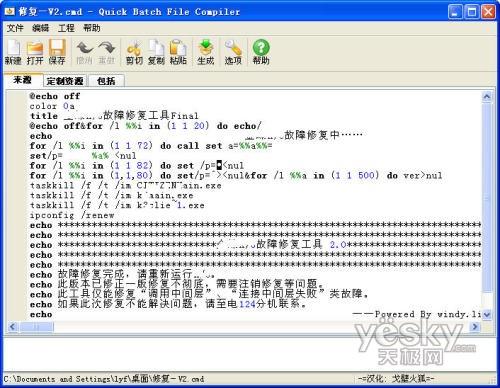This screenshot has width=500, height=388.
Task: Open 选项 options wrench icon
Action: (233, 51)
